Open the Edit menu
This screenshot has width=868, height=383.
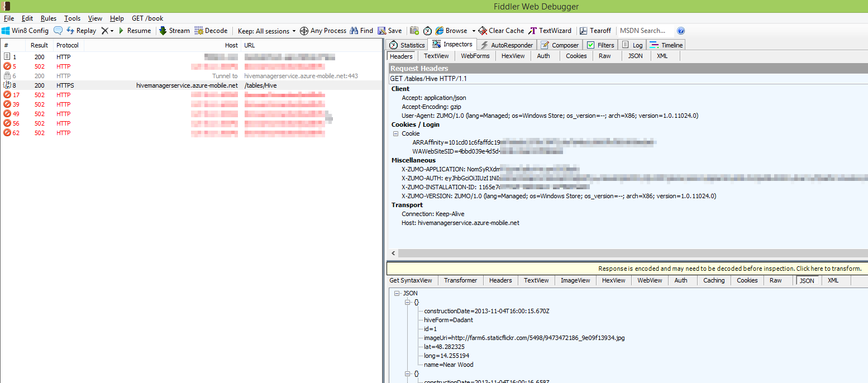tap(27, 18)
